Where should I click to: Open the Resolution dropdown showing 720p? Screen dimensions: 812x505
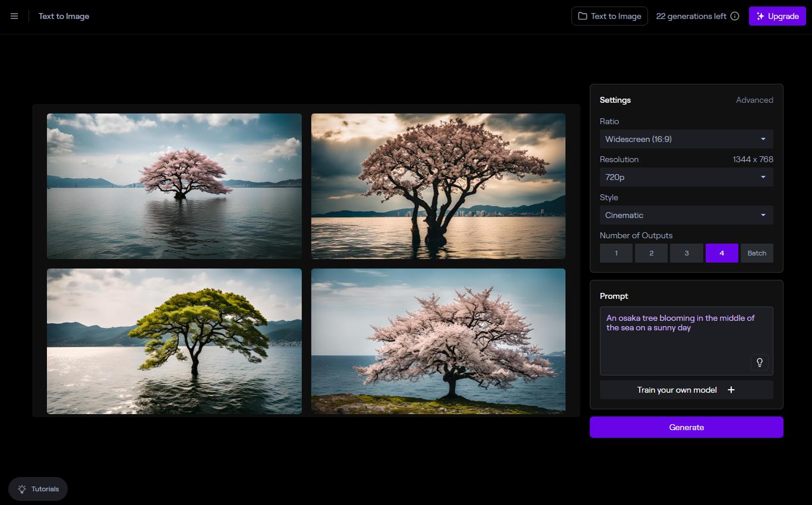tap(687, 177)
